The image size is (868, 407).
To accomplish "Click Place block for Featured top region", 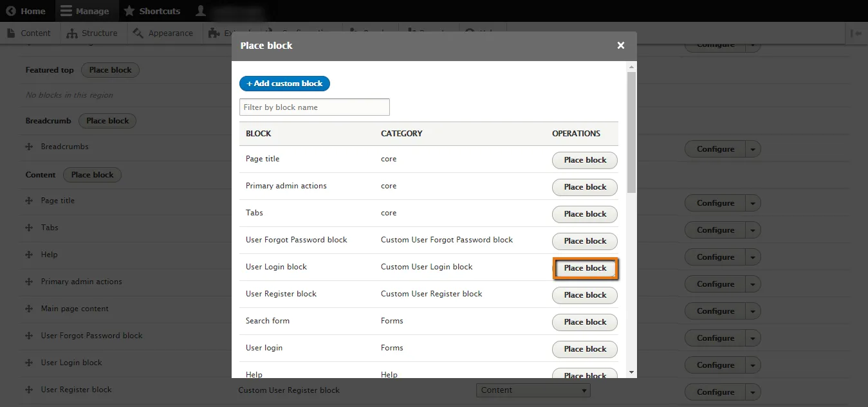I will [110, 70].
